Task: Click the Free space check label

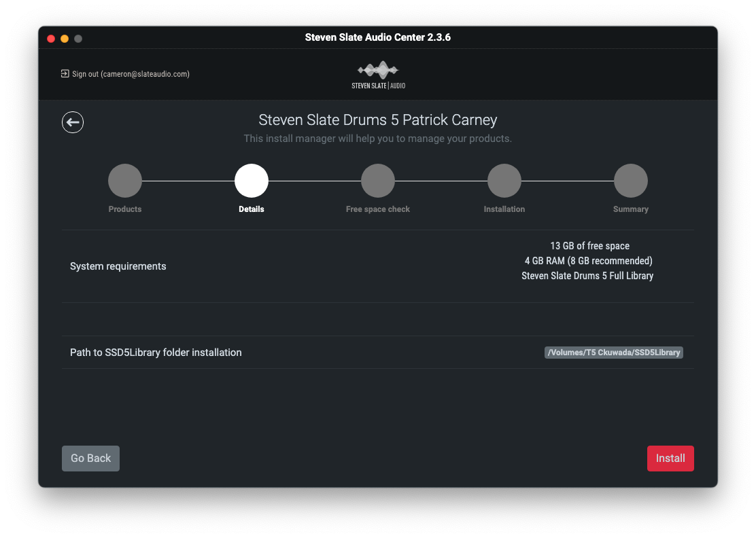Action: tap(378, 209)
